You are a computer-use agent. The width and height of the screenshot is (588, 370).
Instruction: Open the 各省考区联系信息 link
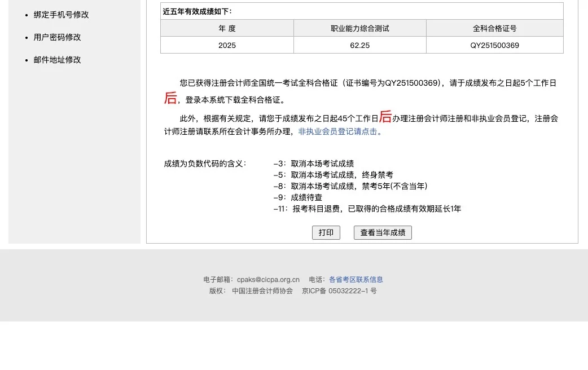point(356,279)
